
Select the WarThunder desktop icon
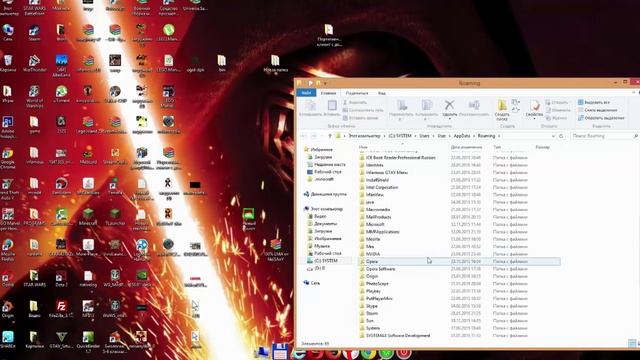[34, 63]
